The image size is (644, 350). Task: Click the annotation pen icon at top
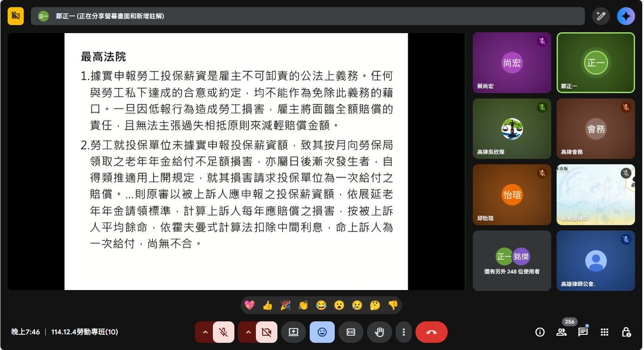601,17
